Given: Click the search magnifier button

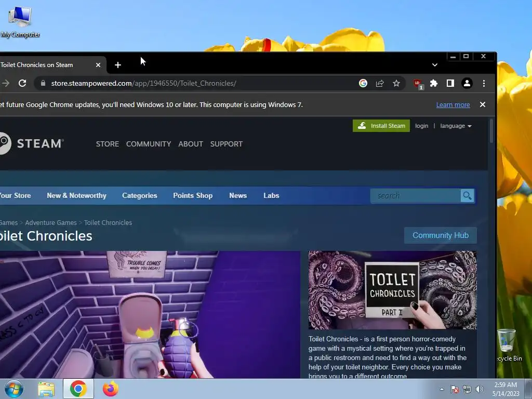Looking at the screenshot, I should coord(468,196).
